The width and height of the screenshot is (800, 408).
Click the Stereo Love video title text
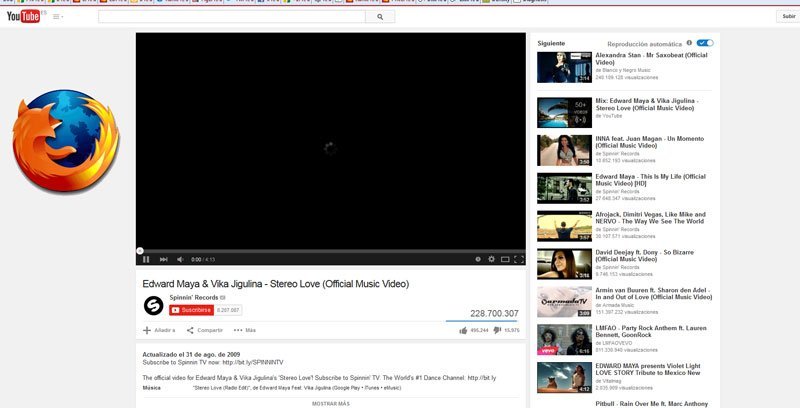click(x=276, y=284)
